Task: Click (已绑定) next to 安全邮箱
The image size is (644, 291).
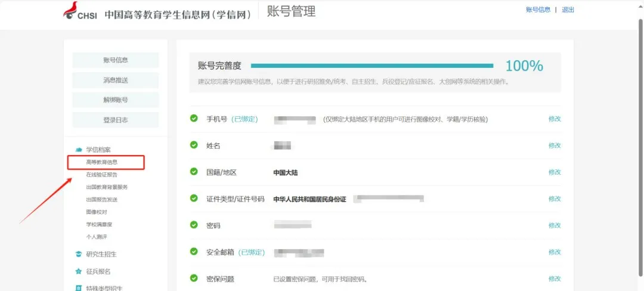Action: click(252, 252)
